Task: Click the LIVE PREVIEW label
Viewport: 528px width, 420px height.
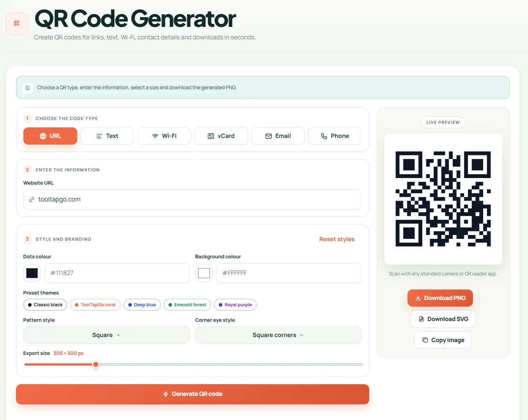Action: click(443, 122)
